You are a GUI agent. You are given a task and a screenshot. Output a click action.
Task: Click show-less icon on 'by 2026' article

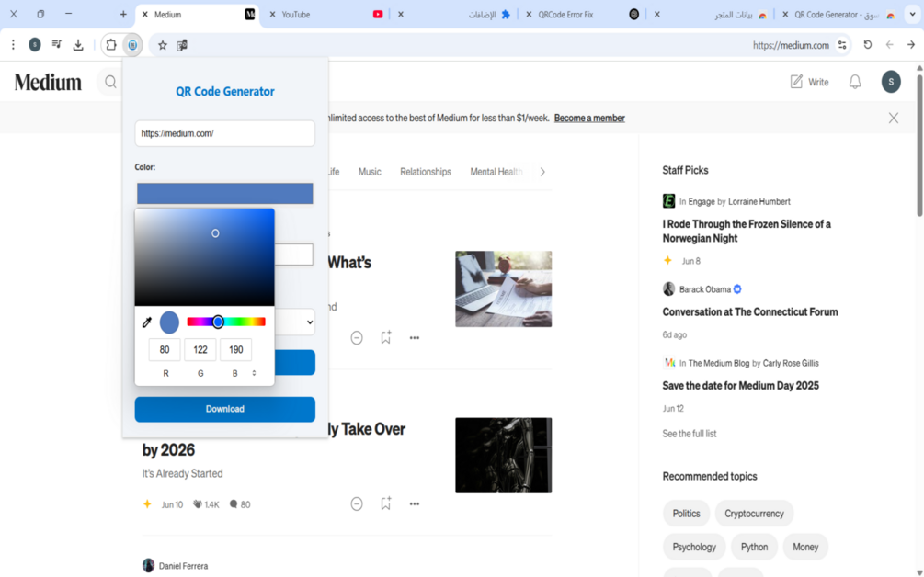[357, 504]
